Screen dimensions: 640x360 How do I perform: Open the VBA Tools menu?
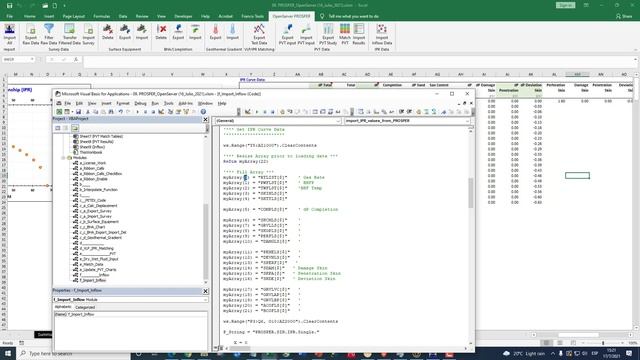(x=169, y=103)
